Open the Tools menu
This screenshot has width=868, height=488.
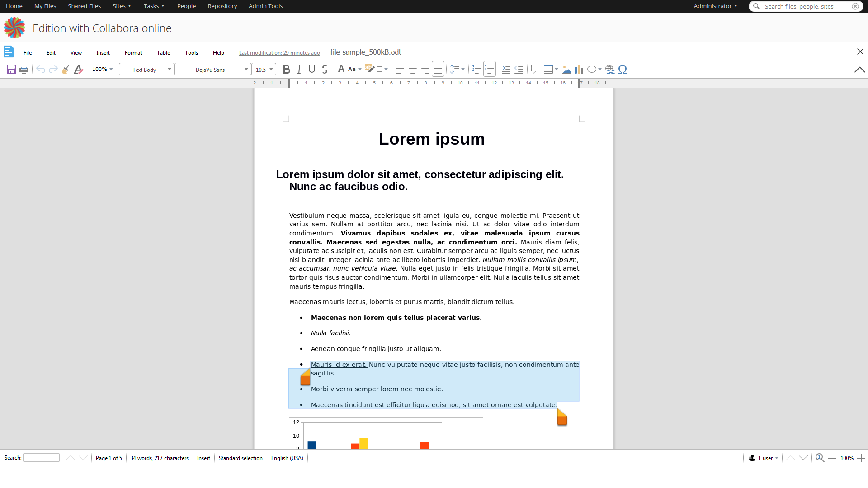[192, 52]
